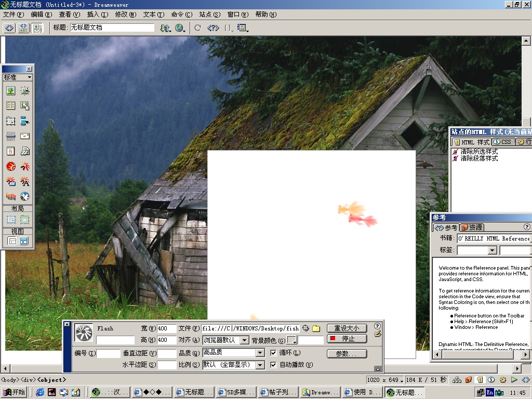This screenshot has height=399, width=532.
Task: Insert E-mail Link from the Objects panel
Action: click(25, 136)
